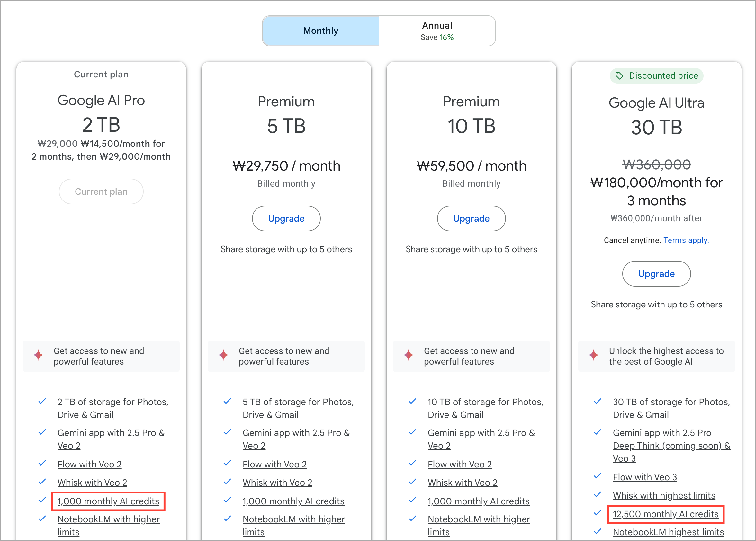Open 10 TB of storage for Photos link
Image resolution: width=756 pixels, height=541 pixels.
(486, 408)
